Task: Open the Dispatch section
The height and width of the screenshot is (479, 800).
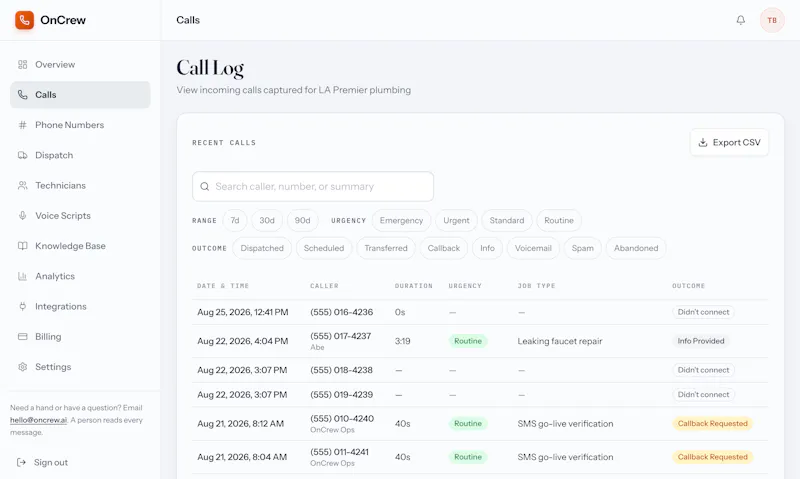Action: click(80, 155)
